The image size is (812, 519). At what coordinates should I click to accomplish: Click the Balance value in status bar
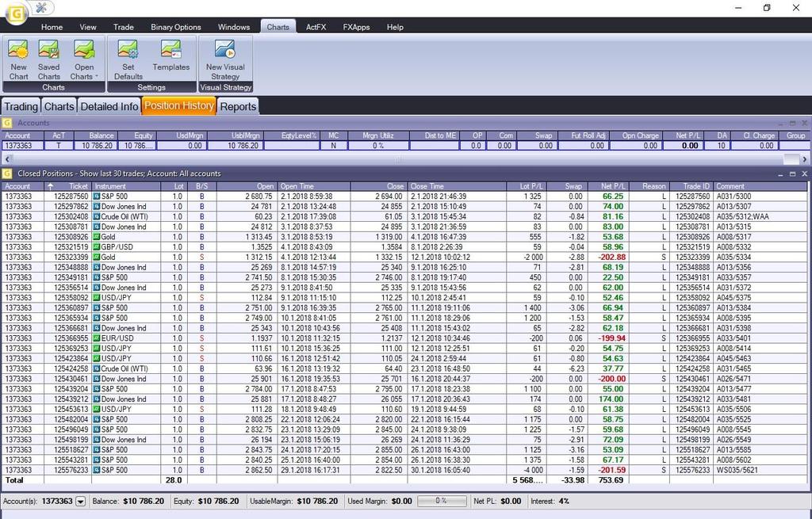[x=144, y=502]
